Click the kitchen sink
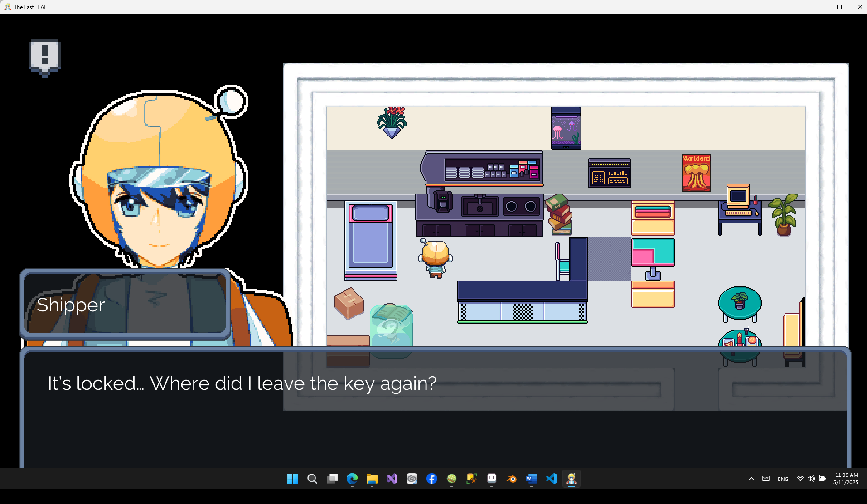 pos(480,207)
